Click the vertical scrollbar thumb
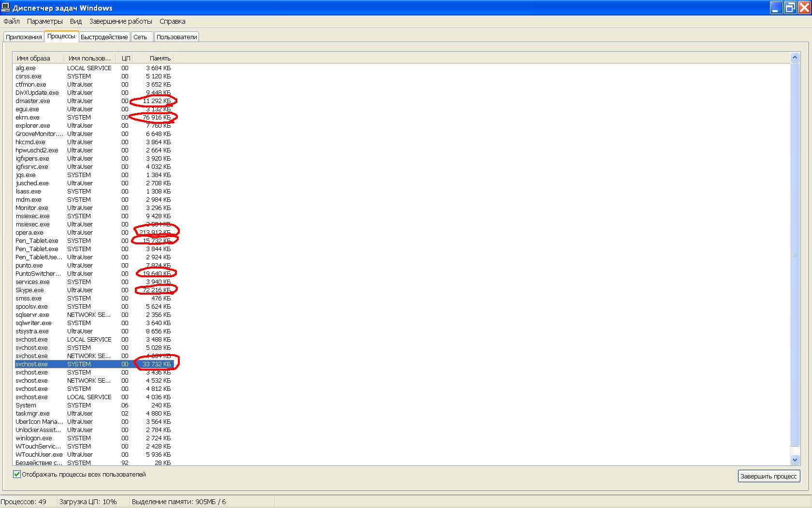 coord(795,254)
